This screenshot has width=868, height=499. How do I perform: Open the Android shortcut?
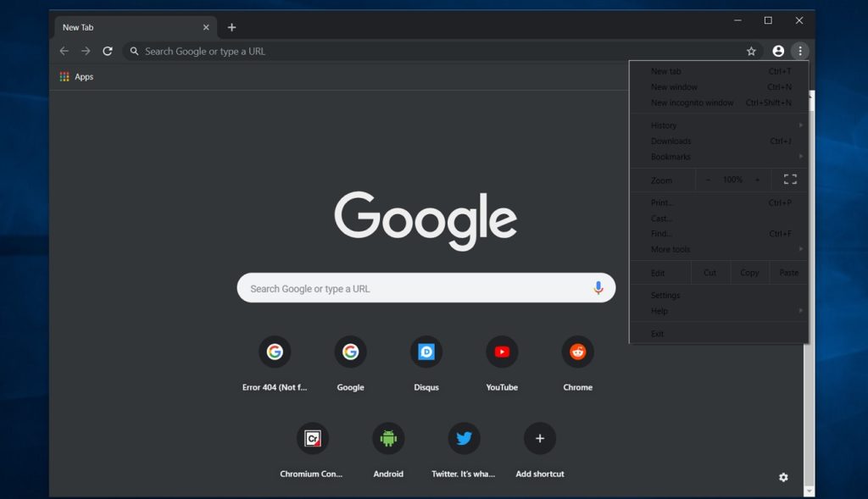point(388,438)
